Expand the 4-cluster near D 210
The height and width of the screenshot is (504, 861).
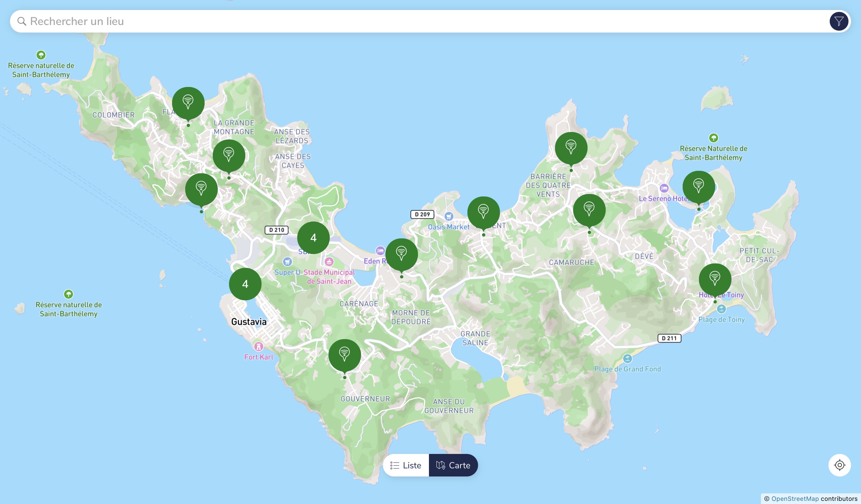[313, 237]
